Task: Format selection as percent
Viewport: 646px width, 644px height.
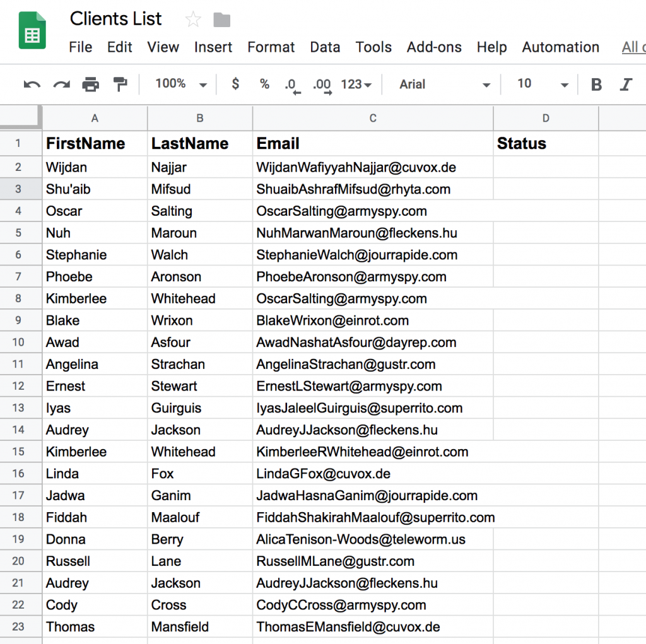Action: pos(264,84)
